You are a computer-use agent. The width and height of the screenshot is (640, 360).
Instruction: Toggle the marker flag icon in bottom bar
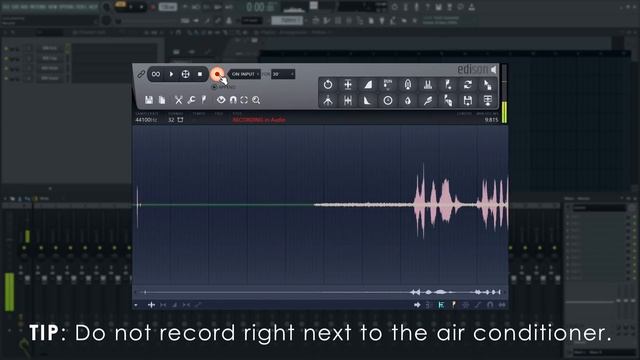coord(453,305)
